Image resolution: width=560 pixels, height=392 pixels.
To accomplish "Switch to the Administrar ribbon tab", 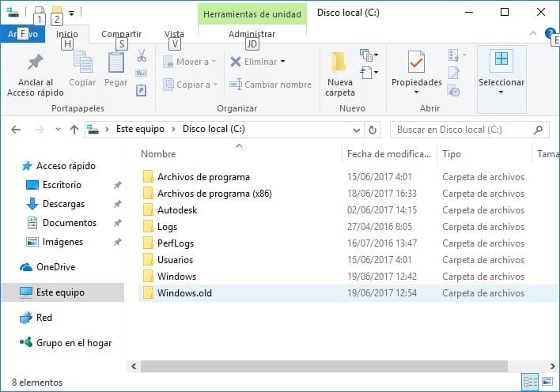I will [252, 34].
